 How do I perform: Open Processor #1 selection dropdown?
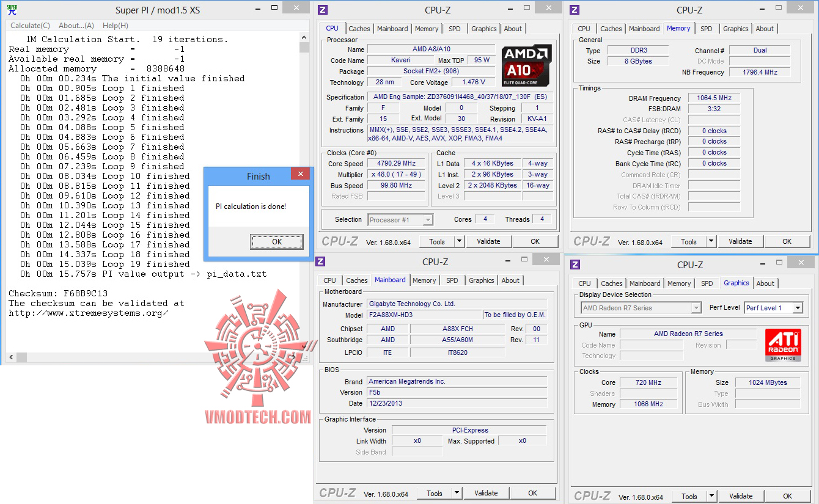(400, 220)
